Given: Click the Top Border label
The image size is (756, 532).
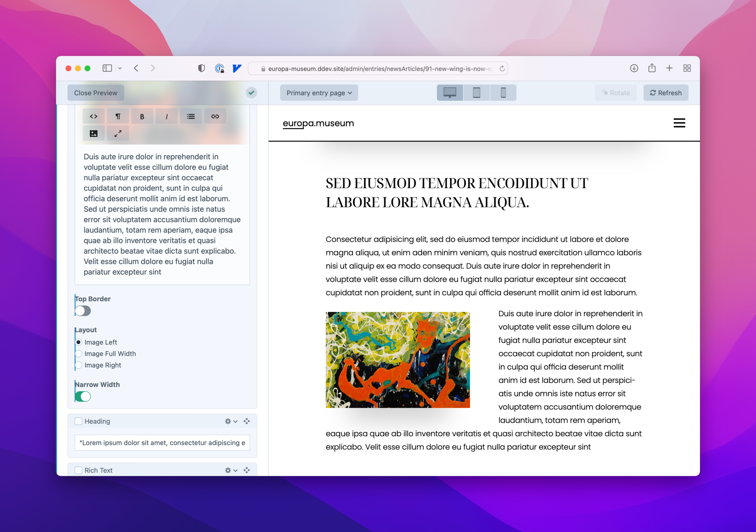Looking at the screenshot, I should coord(93,299).
